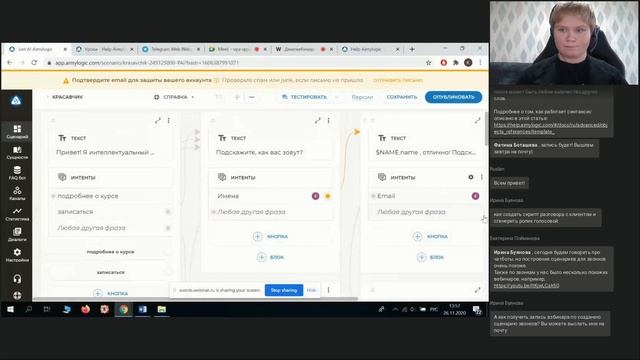Add БЛОК in the $NAME.name block

point(431,257)
